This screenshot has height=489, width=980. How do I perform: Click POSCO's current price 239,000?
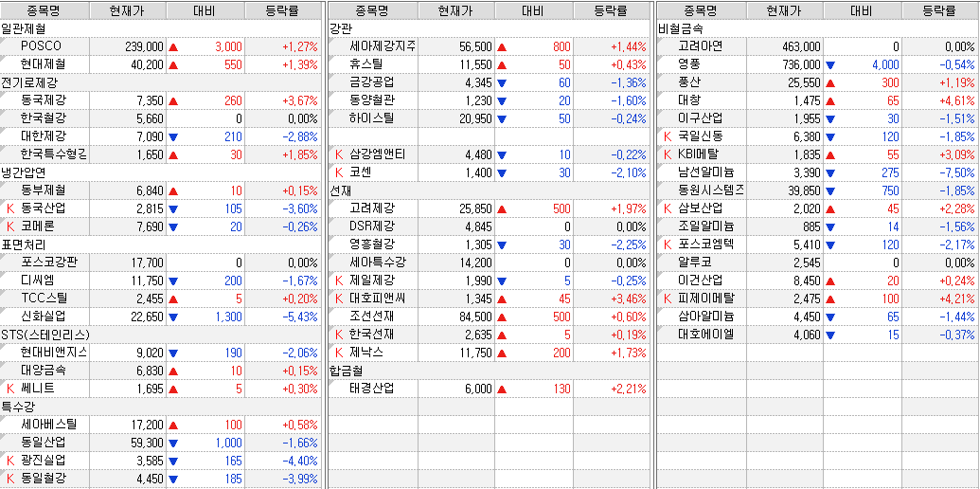(x=144, y=46)
